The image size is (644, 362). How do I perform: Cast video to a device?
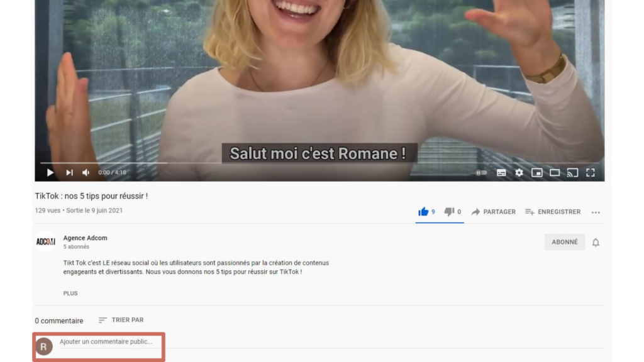pyautogui.click(x=572, y=173)
